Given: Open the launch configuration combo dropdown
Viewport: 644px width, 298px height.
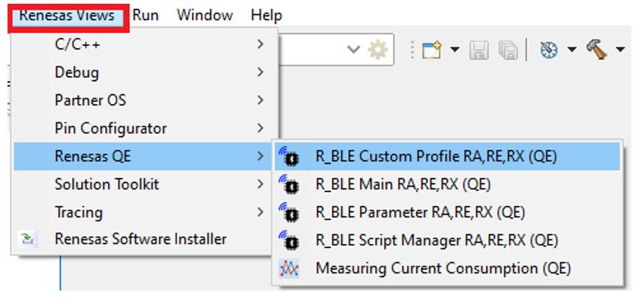Looking at the screenshot, I should point(354,50).
